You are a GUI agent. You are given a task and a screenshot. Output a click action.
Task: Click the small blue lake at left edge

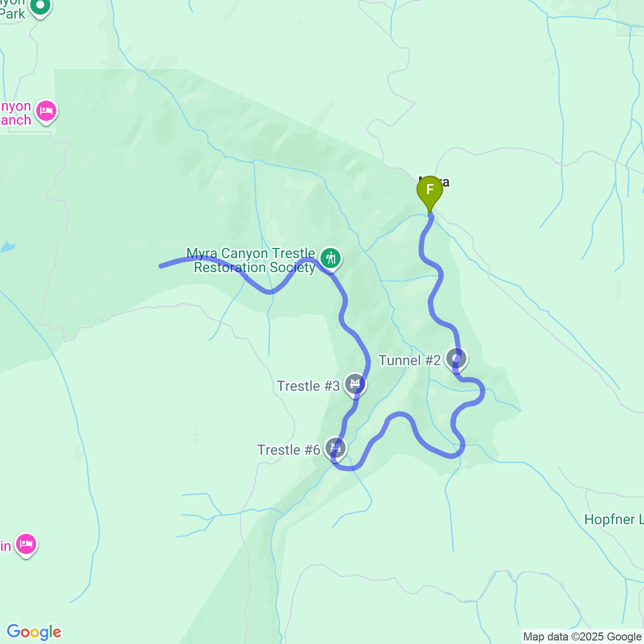[x=7, y=247]
